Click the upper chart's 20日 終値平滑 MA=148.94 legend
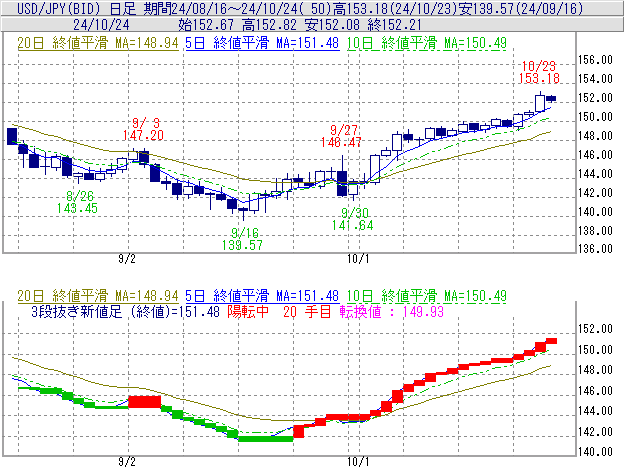This screenshot has width=624, height=475. [98, 43]
